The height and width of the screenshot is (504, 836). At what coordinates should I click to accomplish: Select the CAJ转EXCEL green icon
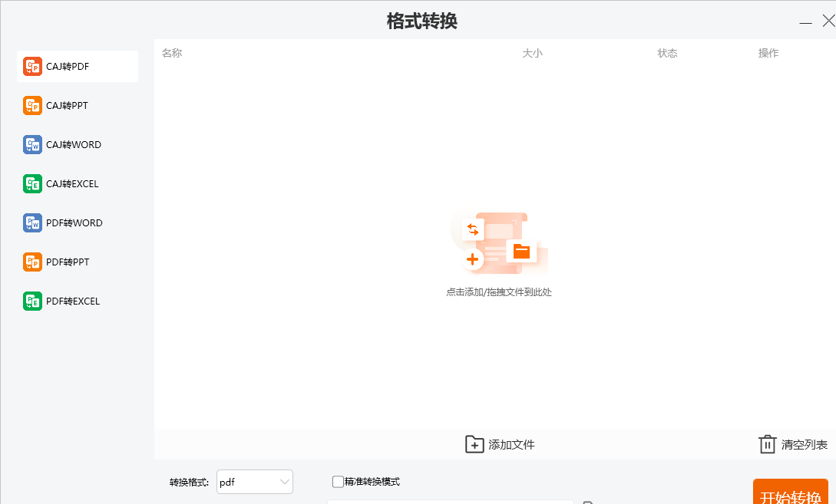click(x=32, y=184)
